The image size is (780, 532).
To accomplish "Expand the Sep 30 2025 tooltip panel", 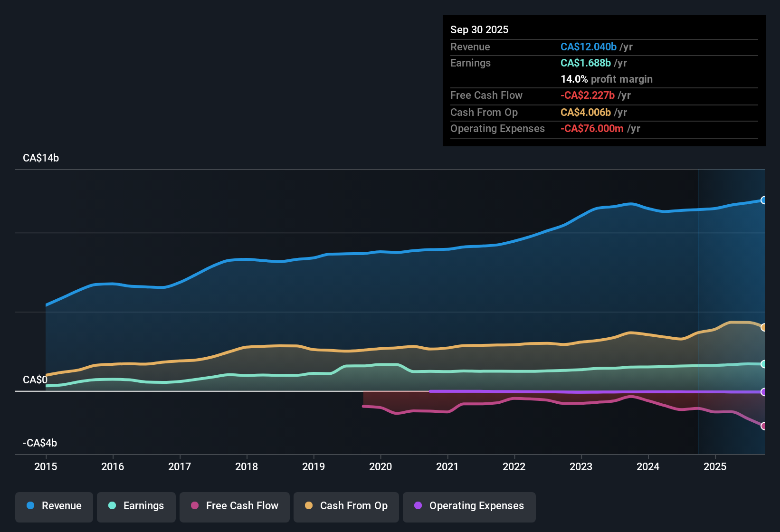I will [x=479, y=29].
